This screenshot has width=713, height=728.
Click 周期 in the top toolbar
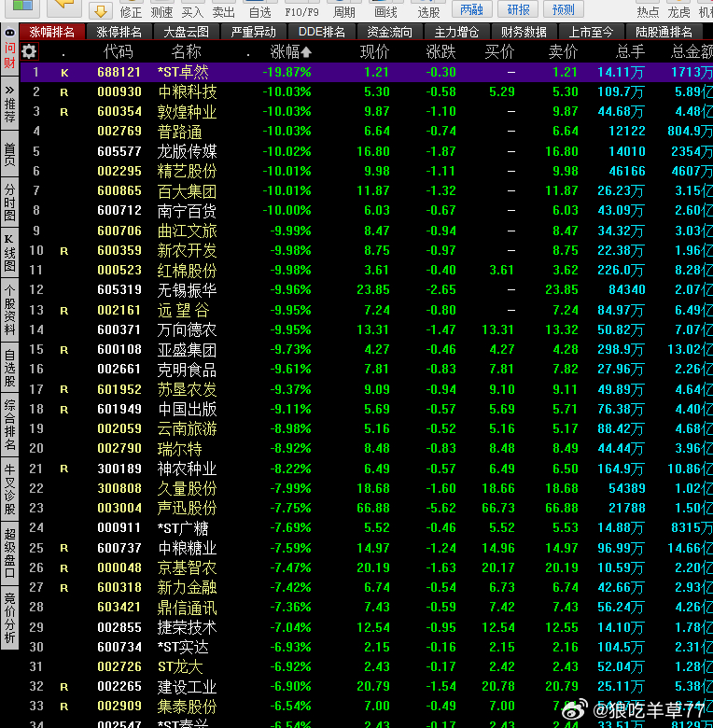tap(344, 12)
